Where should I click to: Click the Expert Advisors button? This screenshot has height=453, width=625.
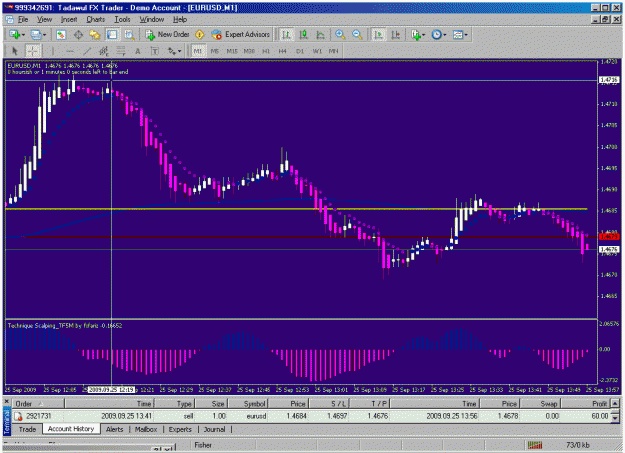(241, 35)
